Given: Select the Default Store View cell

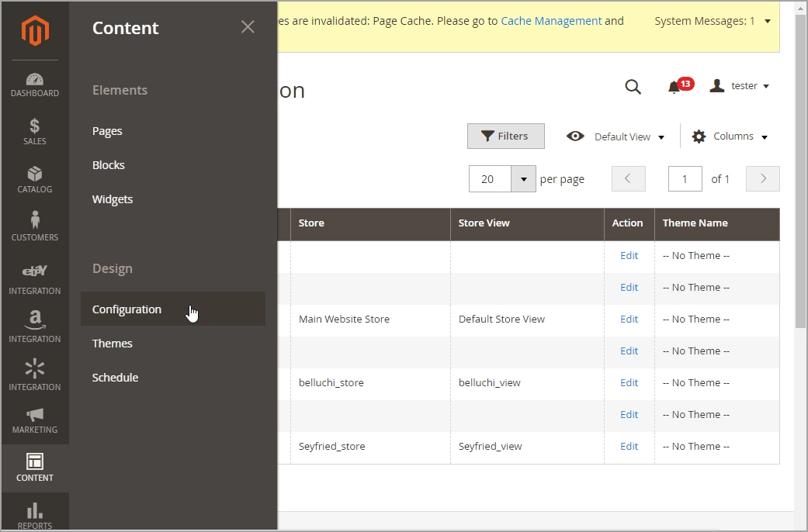Looking at the screenshot, I should pos(527,320).
